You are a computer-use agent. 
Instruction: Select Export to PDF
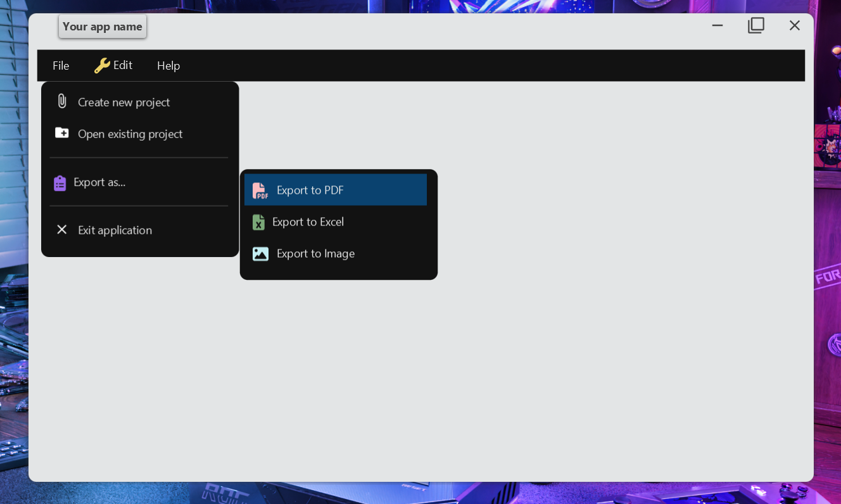[336, 190]
